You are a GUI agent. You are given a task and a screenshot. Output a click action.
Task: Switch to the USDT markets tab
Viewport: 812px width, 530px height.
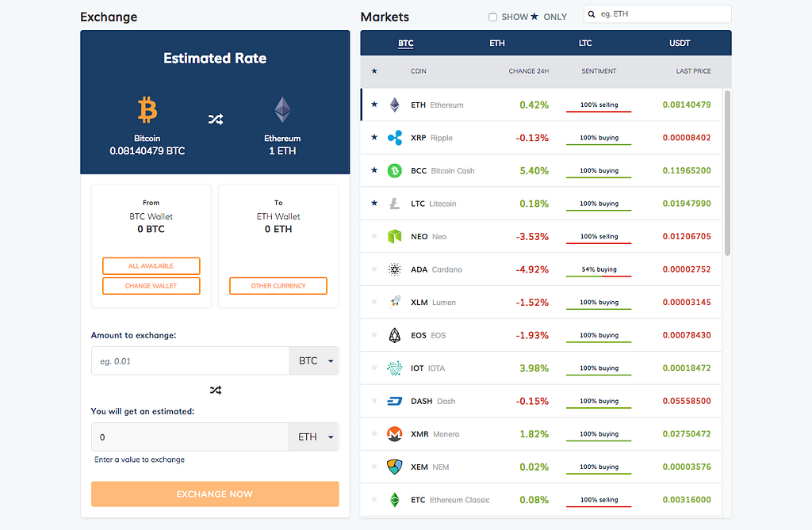click(x=680, y=43)
